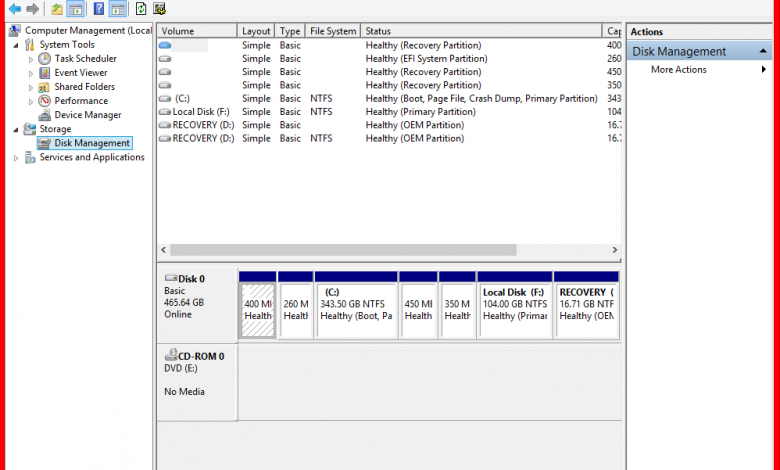Click the Storage icon in tree
This screenshot has width=780, height=470.
point(30,129)
